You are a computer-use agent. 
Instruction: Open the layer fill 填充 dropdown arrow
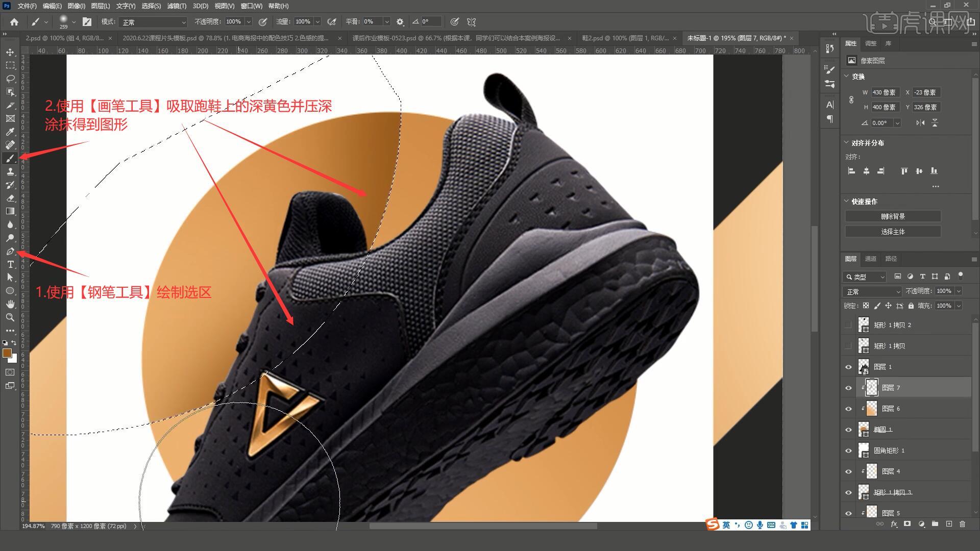click(x=959, y=306)
